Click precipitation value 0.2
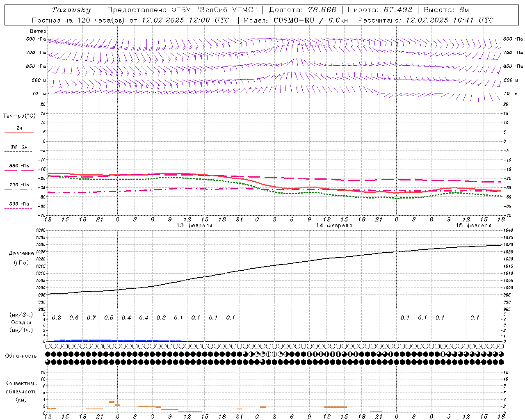The width and height of the screenshot is (525, 420). tap(161, 318)
